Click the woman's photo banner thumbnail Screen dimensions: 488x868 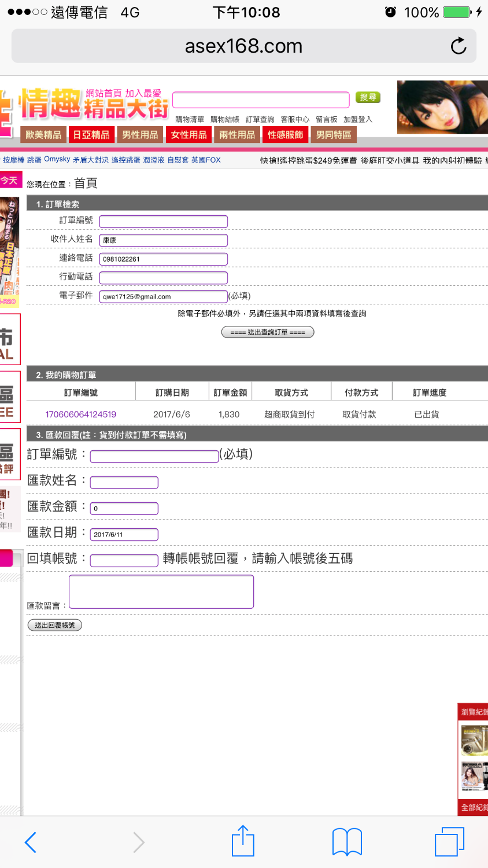(442, 107)
